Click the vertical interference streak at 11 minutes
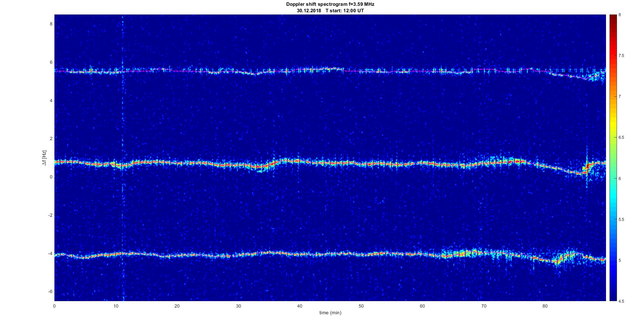This screenshot has height=323, width=644. [122, 158]
